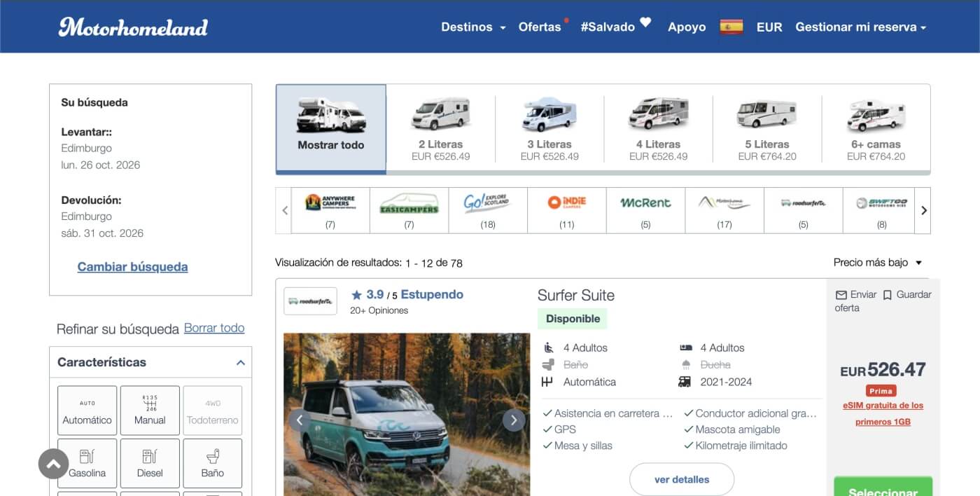
Task: Click Guardar oferta bookmark
Action: [907, 295]
